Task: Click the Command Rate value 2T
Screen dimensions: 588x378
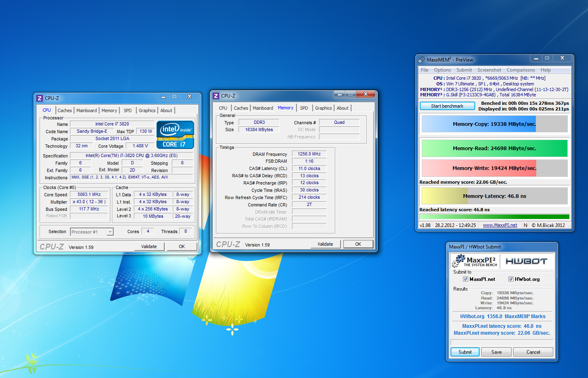Action: [x=309, y=205]
